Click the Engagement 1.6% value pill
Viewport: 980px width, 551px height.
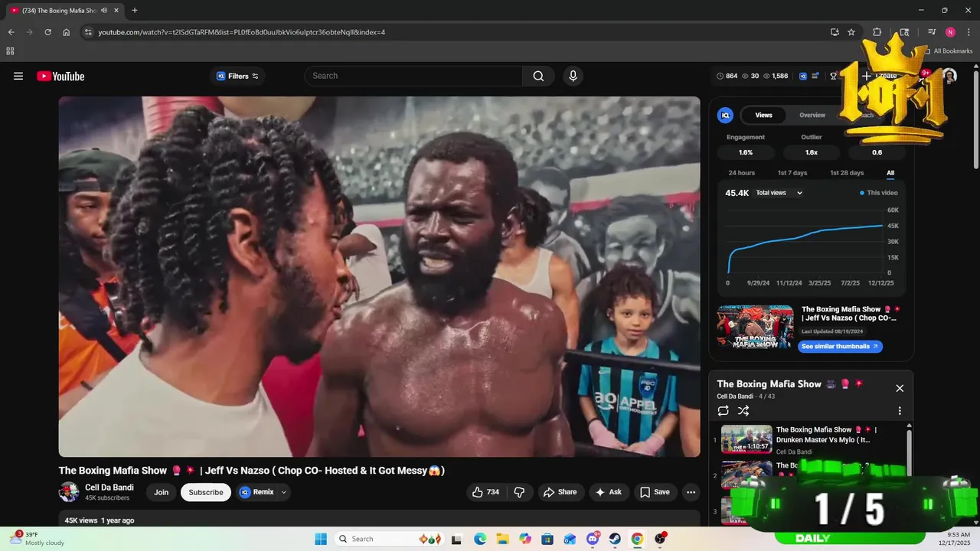(746, 152)
